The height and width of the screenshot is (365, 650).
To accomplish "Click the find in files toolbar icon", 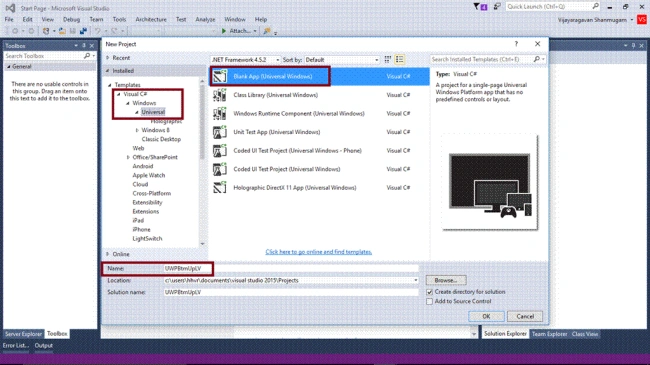I will [x=267, y=31].
